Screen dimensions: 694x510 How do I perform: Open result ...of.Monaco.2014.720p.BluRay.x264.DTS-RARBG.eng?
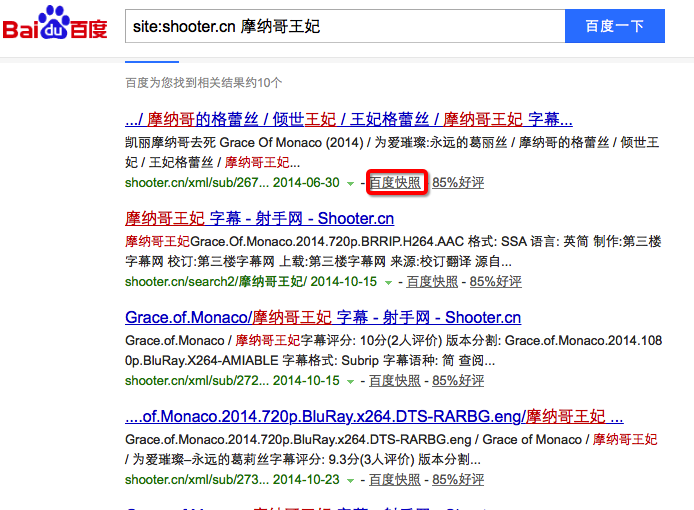374,417
